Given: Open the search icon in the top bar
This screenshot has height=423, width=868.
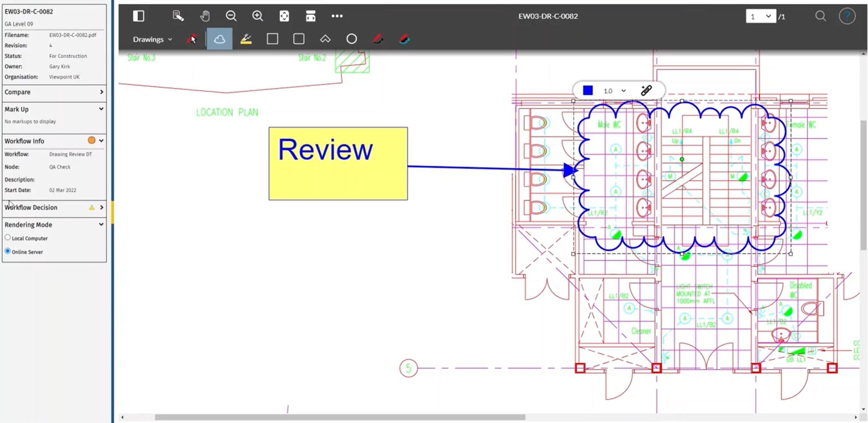Looking at the screenshot, I should 820,16.
